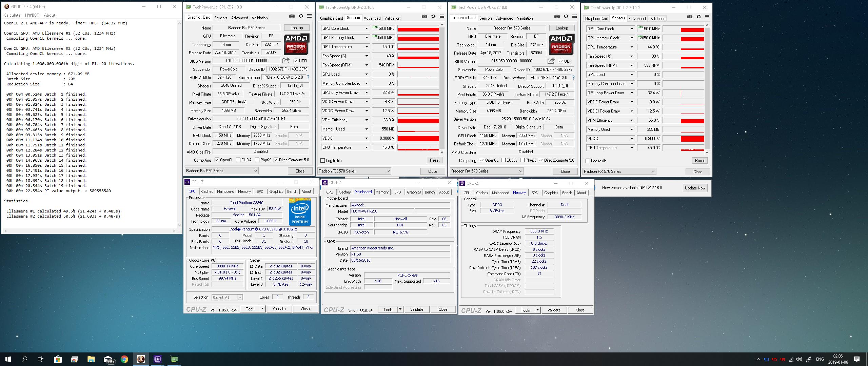Click BIOS export icon in GPU-Z x16 2.0 window

click(x=286, y=61)
